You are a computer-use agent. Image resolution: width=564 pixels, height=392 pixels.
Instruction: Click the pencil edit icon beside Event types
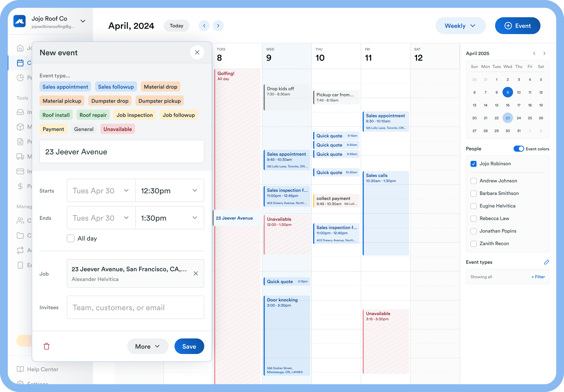coord(546,262)
